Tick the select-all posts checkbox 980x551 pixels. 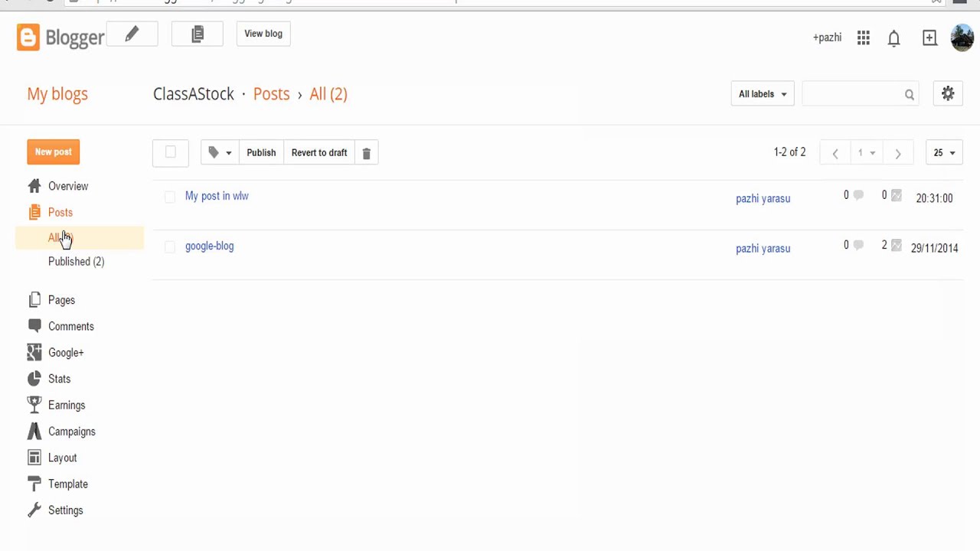click(x=171, y=152)
